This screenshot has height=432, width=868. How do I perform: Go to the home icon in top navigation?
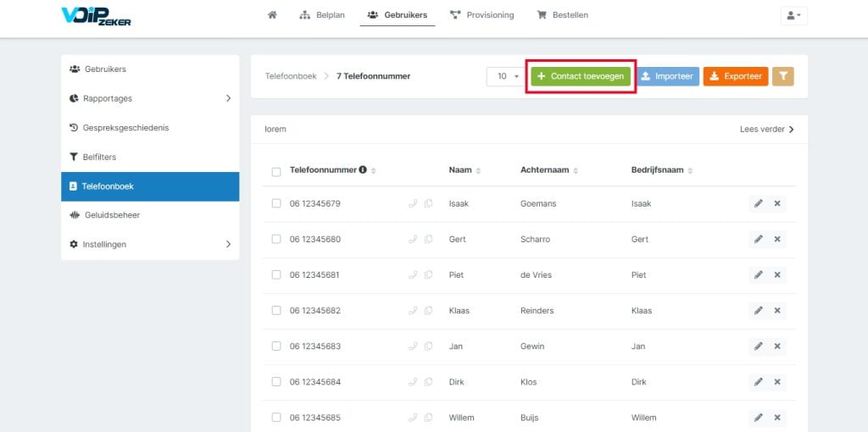pyautogui.click(x=272, y=15)
